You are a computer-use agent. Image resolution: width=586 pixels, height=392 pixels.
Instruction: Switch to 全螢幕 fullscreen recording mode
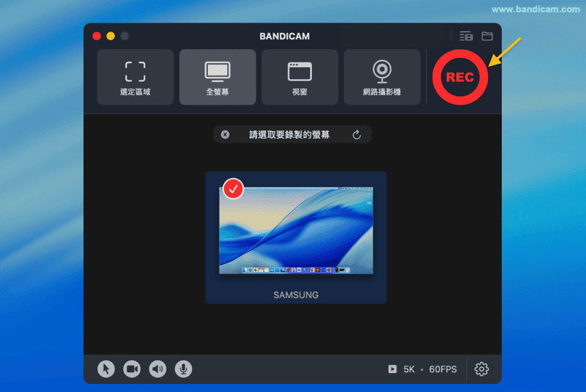pos(218,78)
